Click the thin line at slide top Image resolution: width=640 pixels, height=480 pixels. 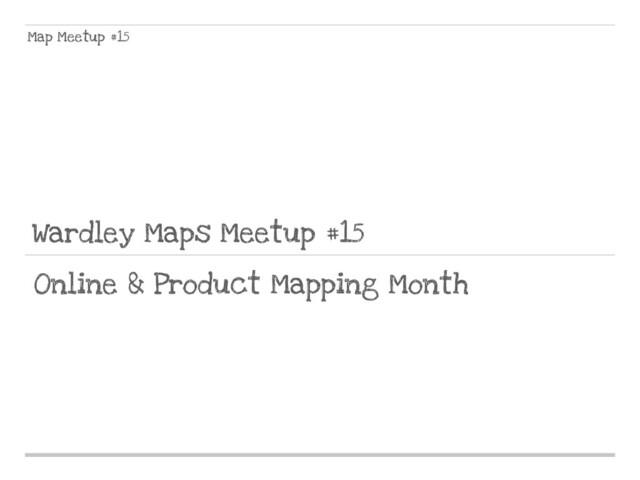click(x=320, y=25)
